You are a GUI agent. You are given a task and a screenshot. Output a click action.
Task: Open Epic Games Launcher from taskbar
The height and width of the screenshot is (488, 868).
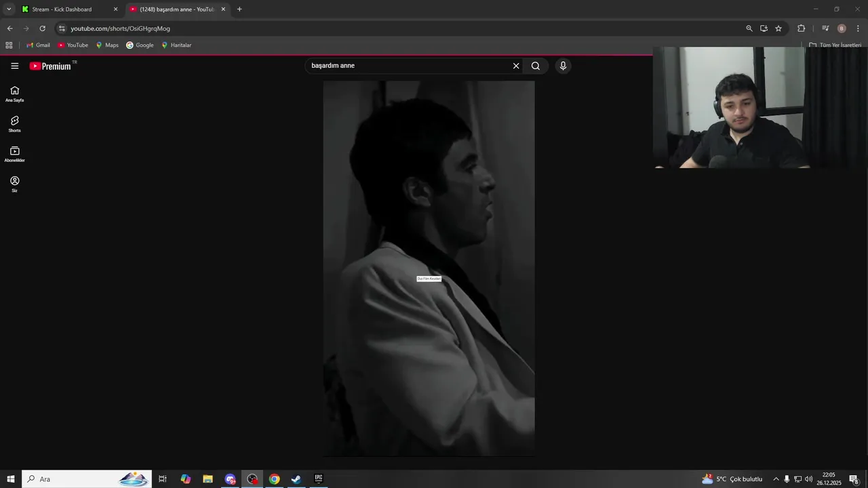[x=319, y=479]
